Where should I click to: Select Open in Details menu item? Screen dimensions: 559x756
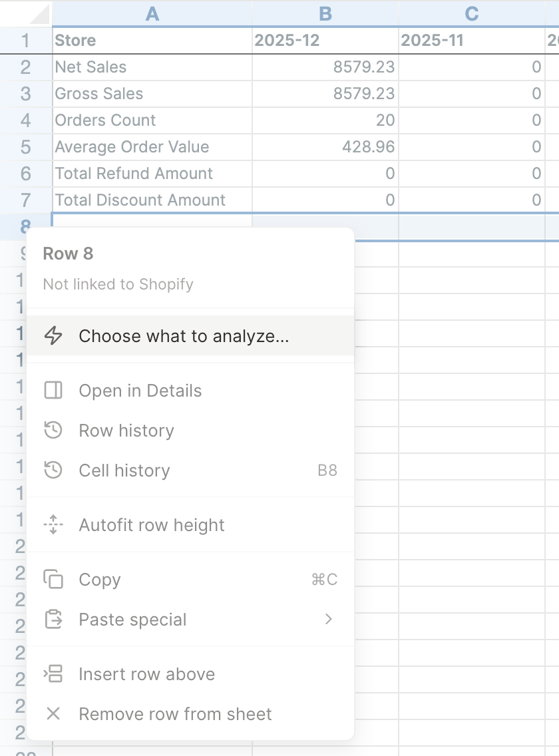click(190, 390)
